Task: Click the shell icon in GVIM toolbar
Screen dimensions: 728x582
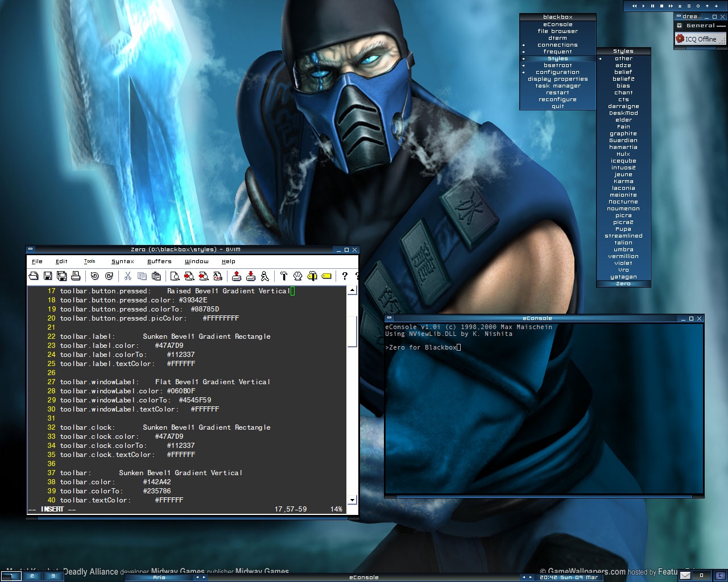Action: point(298,276)
